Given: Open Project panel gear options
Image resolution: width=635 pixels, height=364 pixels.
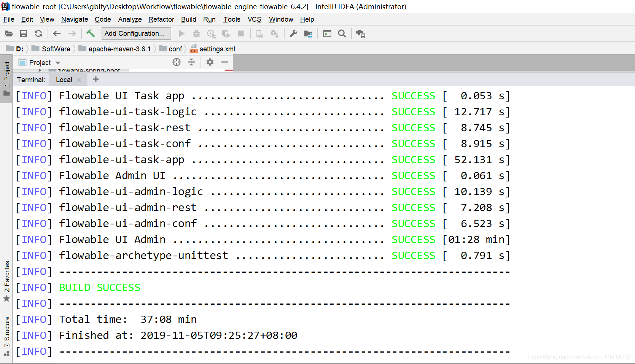Looking at the screenshot, I should click(x=210, y=62).
